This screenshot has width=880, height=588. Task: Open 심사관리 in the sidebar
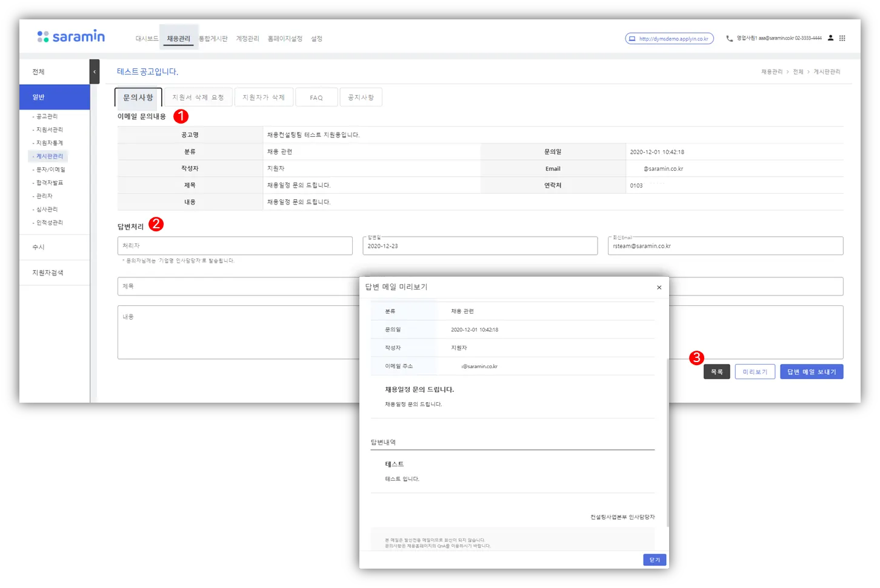pos(46,210)
